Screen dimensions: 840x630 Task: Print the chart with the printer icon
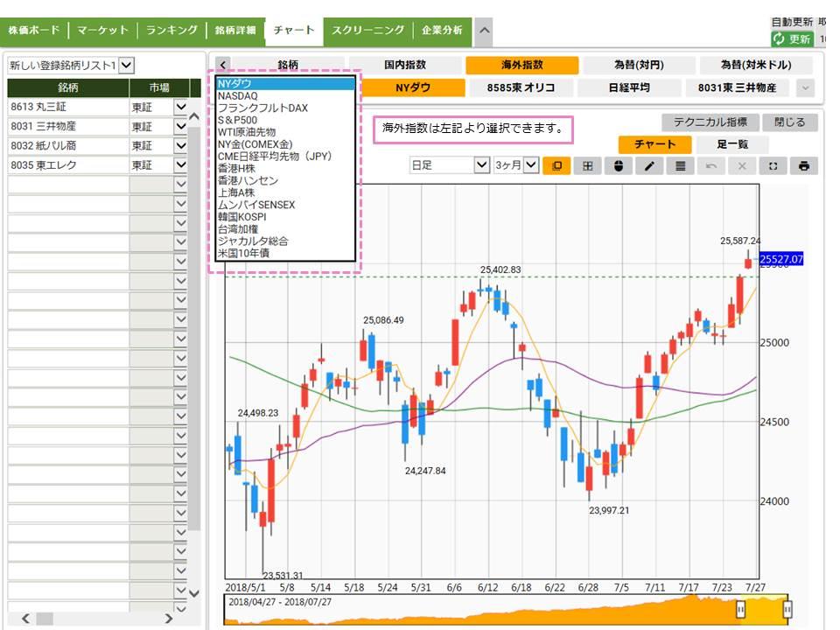click(x=804, y=165)
